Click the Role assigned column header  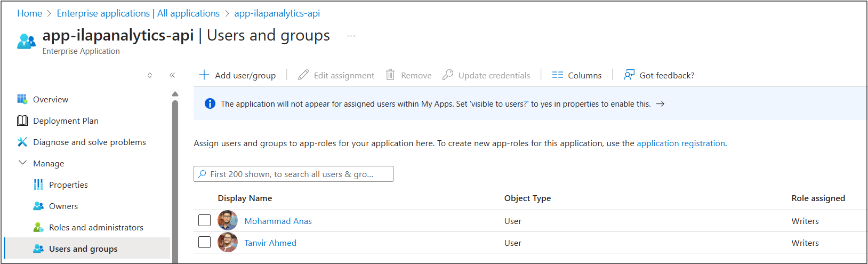pyautogui.click(x=818, y=198)
